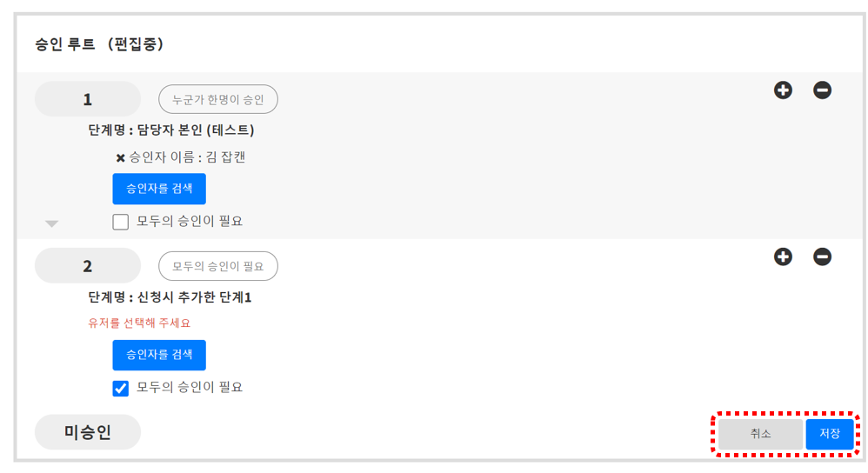Image resolution: width=868 pixels, height=473 pixels.
Task: Click the 모두의 승인이 필요 badge in step 2
Action: click(x=218, y=266)
